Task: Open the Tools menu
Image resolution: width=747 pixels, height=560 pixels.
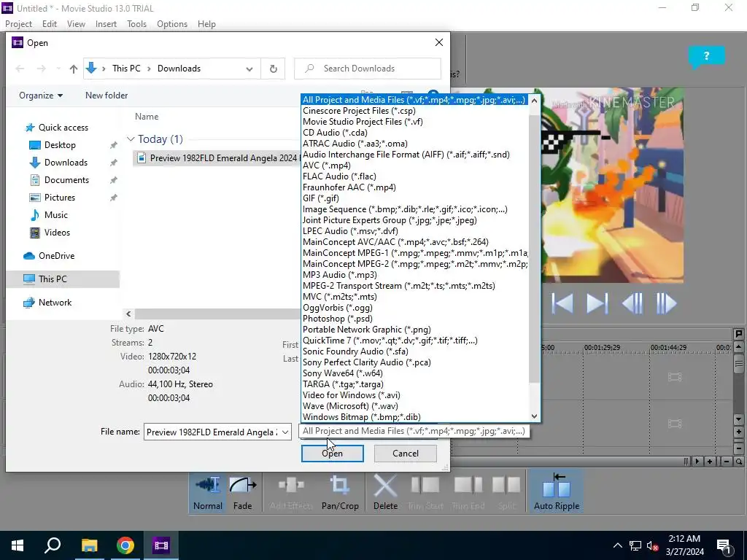Action: [136, 24]
